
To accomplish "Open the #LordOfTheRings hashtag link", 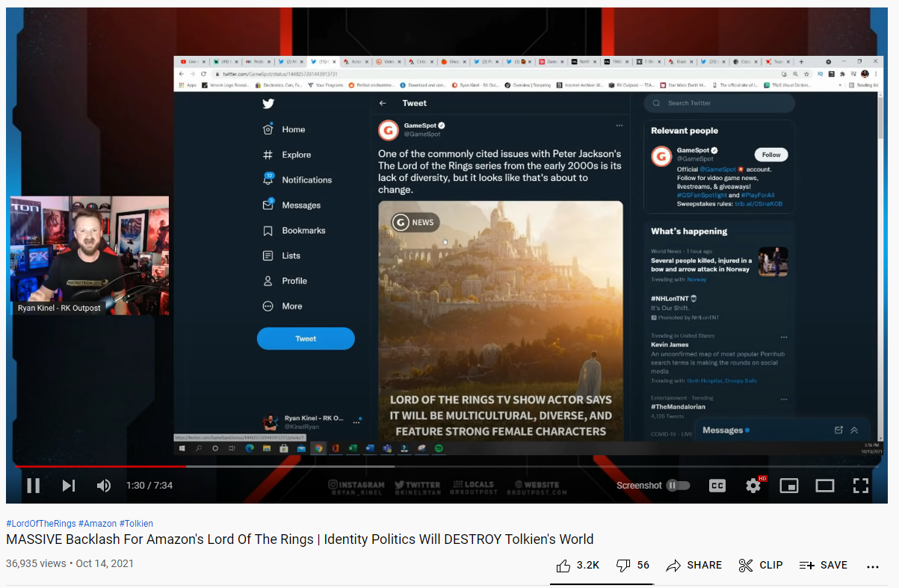I will [x=40, y=524].
